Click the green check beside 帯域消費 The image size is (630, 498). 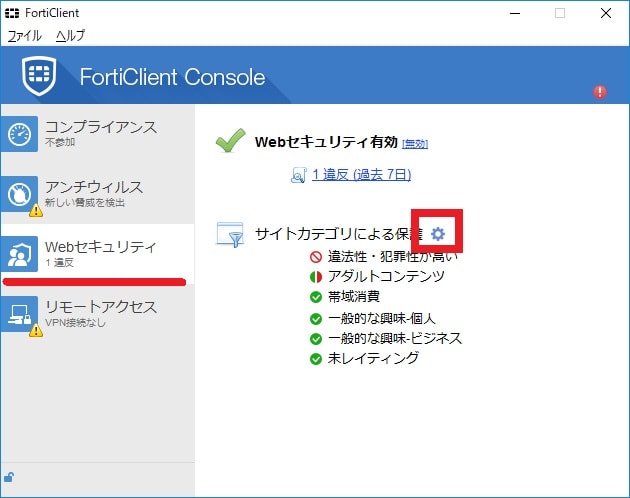pyautogui.click(x=316, y=297)
